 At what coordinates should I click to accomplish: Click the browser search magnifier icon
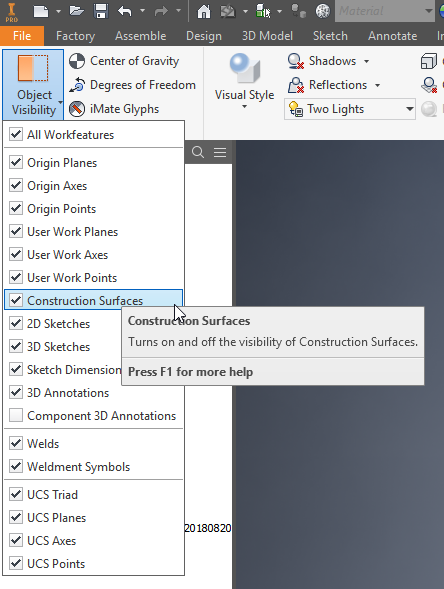[x=198, y=152]
